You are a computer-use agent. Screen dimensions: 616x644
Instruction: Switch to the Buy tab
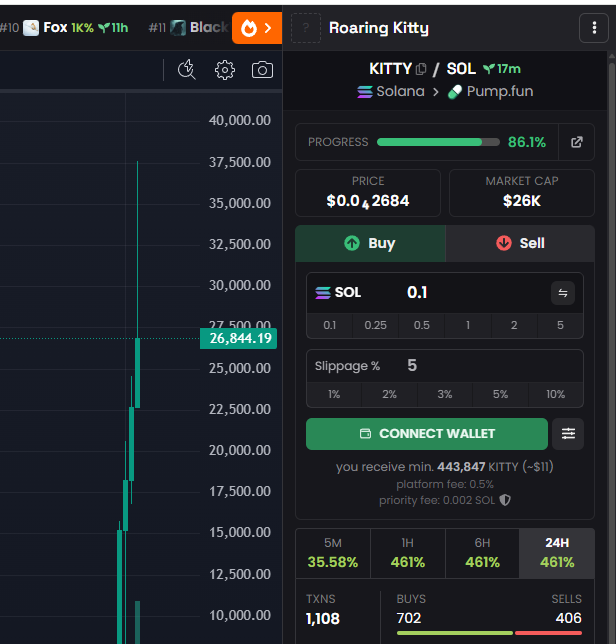(x=370, y=243)
